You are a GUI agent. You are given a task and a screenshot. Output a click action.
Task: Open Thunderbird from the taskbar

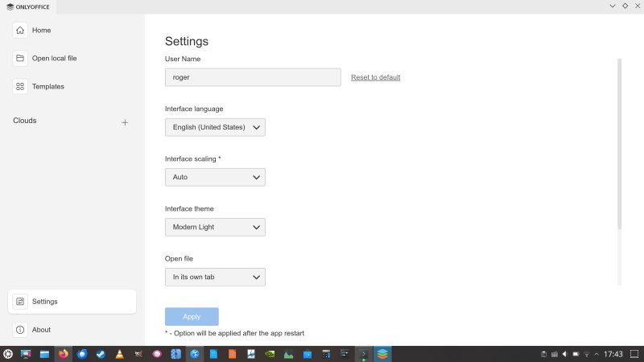[82, 354]
